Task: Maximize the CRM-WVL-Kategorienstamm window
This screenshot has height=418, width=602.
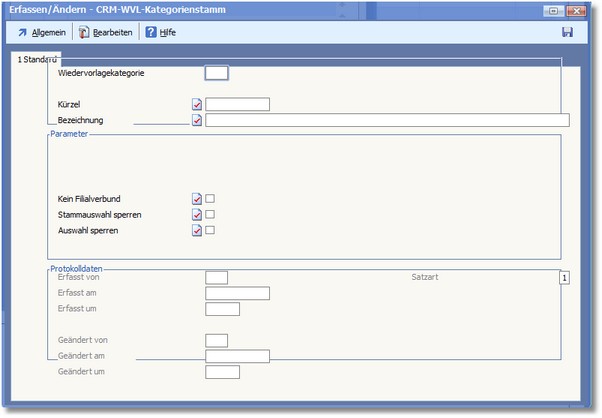Action: pos(553,9)
